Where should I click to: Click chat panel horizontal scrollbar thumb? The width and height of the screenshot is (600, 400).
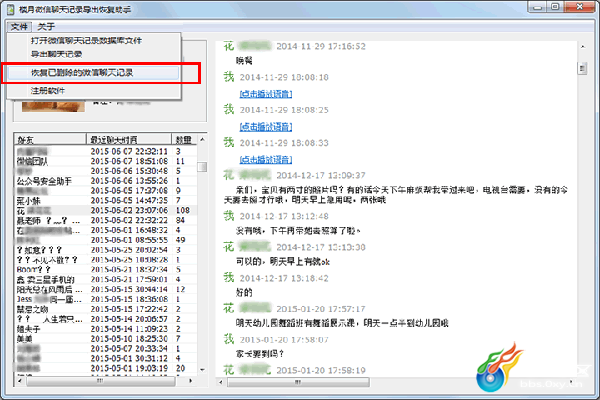(298, 382)
